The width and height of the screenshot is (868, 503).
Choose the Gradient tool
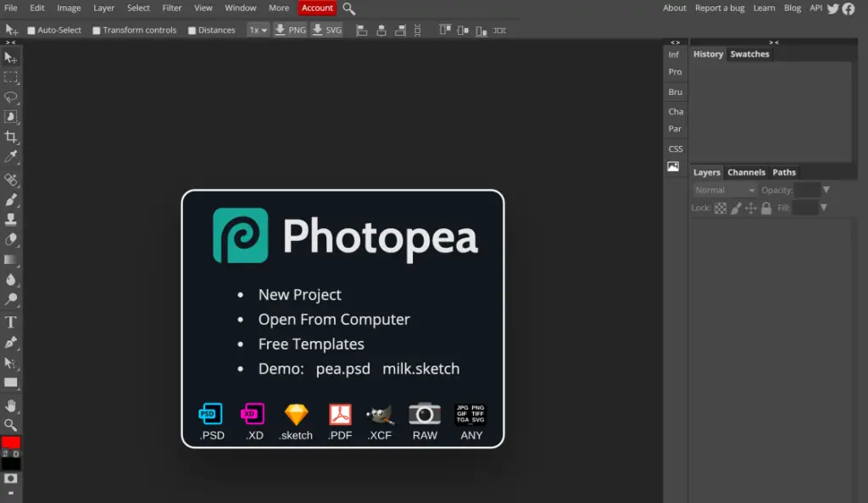(10, 260)
